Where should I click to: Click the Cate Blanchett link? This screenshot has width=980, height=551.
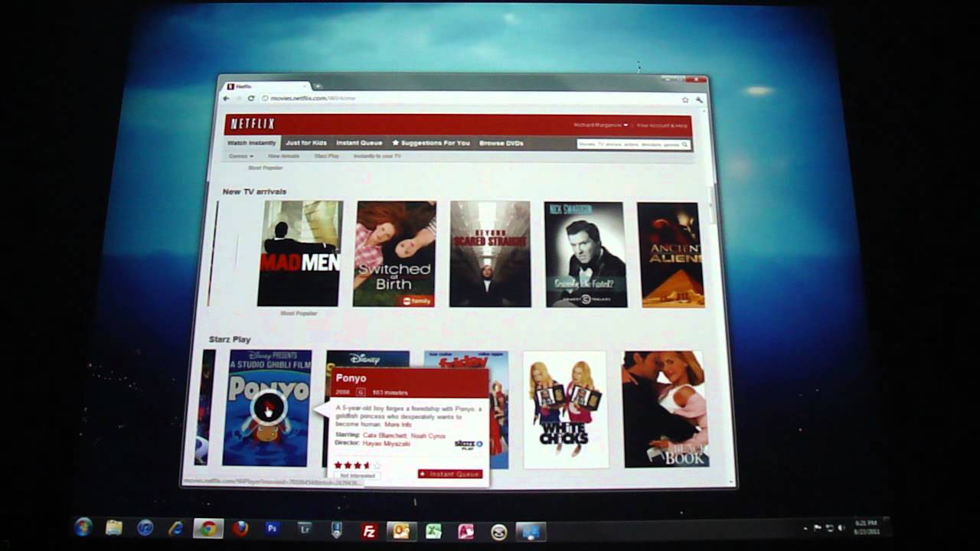click(384, 435)
